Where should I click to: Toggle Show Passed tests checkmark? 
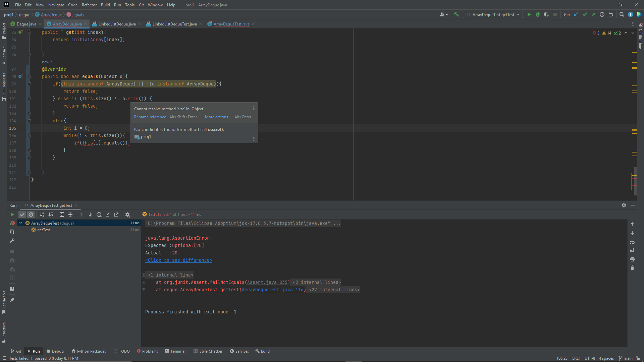22,215
